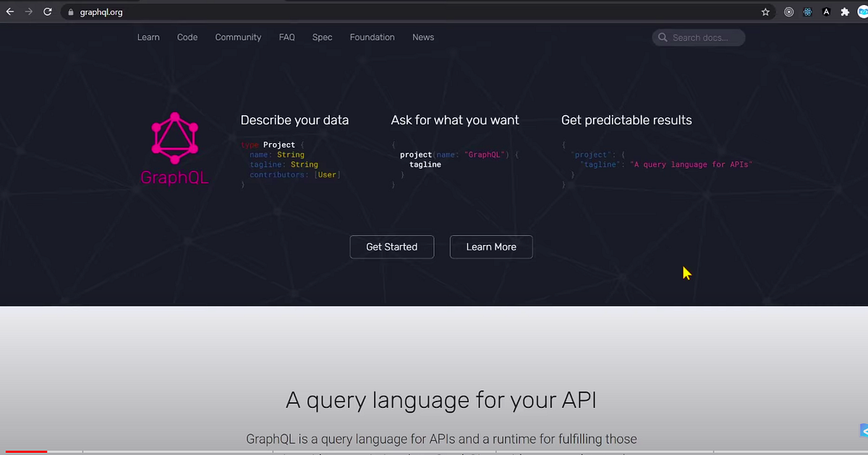Open the FAQ navigation item

pos(286,37)
